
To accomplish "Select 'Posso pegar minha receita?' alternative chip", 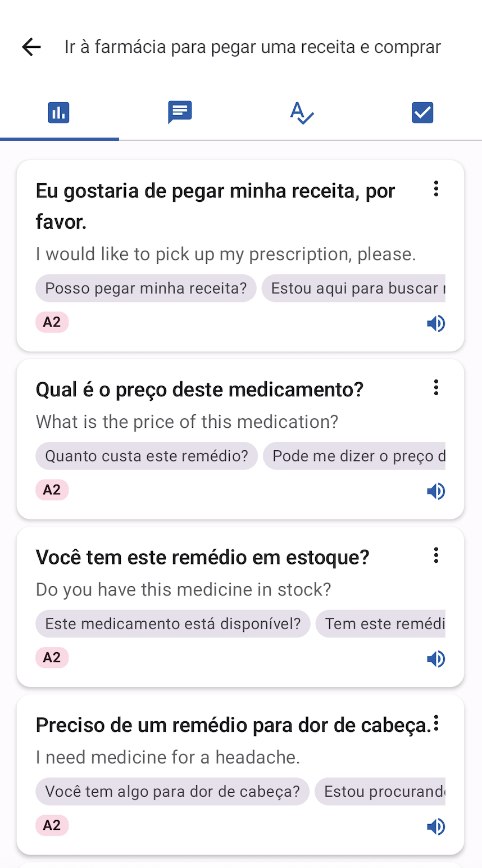I will 146,288.
